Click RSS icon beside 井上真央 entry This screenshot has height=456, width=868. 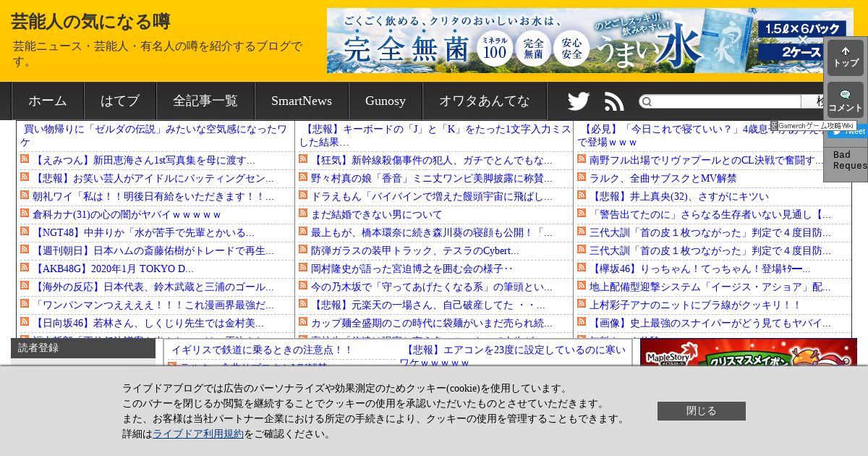582,195
